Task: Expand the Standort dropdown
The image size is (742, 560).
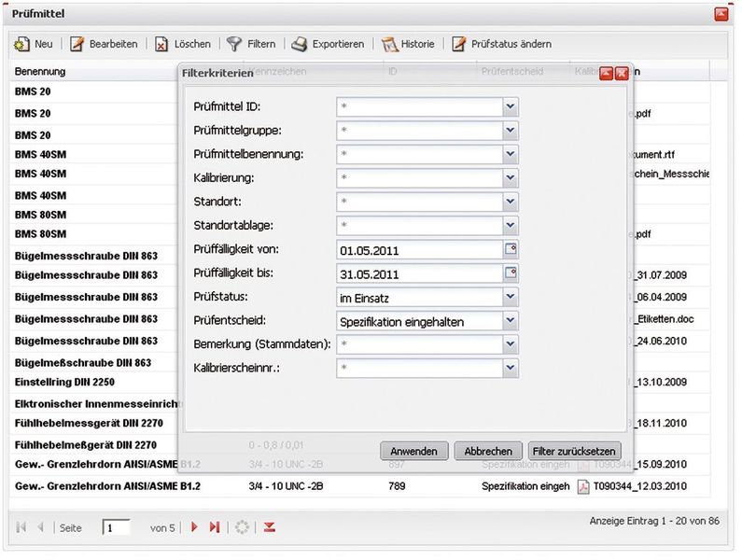Action: 511,202
